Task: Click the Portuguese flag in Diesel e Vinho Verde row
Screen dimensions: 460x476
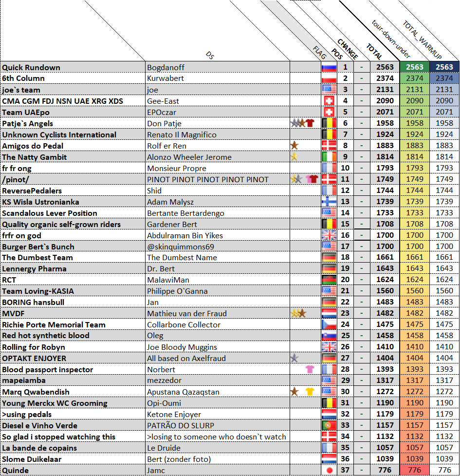Action: click(329, 425)
